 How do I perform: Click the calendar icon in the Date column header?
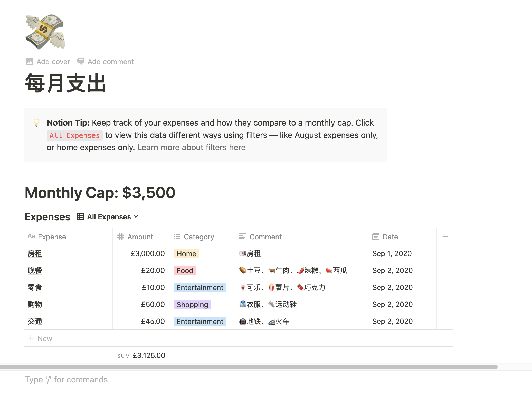coord(376,237)
